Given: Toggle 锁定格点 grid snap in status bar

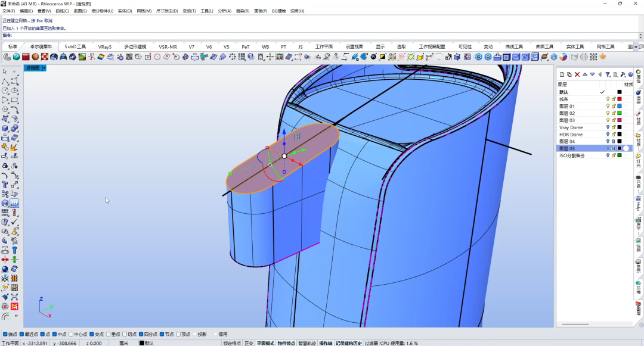Looking at the screenshot, I should 232,343.
